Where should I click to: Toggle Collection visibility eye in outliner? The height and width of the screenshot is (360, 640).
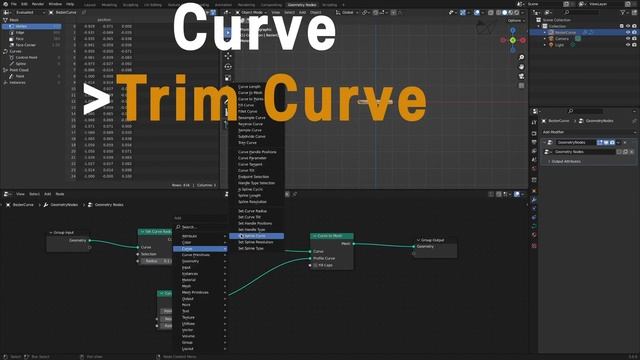point(628,26)
